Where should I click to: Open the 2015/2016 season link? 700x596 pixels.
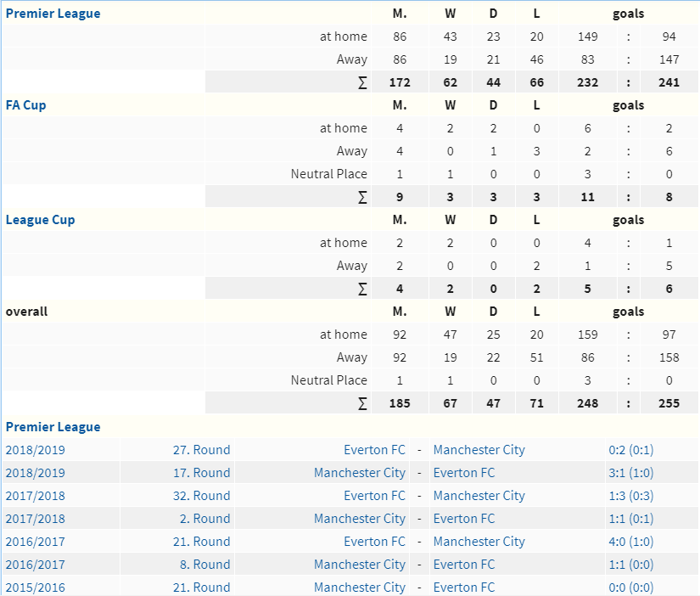point(36,588)
